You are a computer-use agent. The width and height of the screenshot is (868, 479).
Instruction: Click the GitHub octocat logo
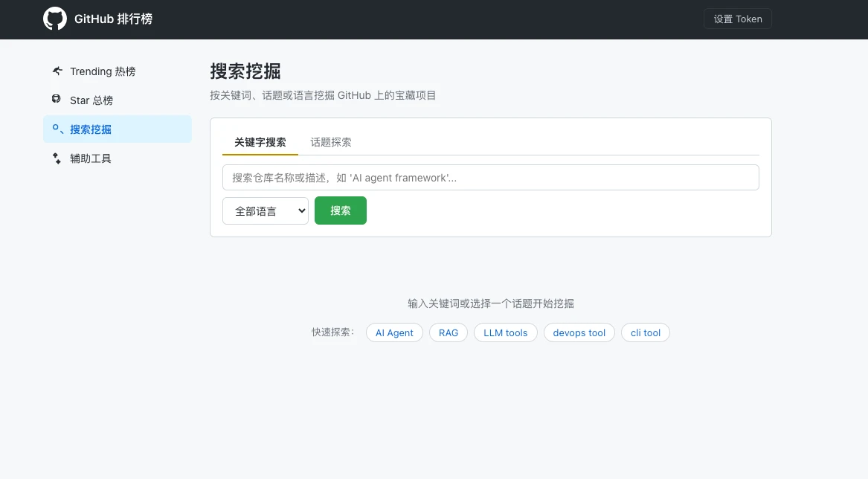55,19
